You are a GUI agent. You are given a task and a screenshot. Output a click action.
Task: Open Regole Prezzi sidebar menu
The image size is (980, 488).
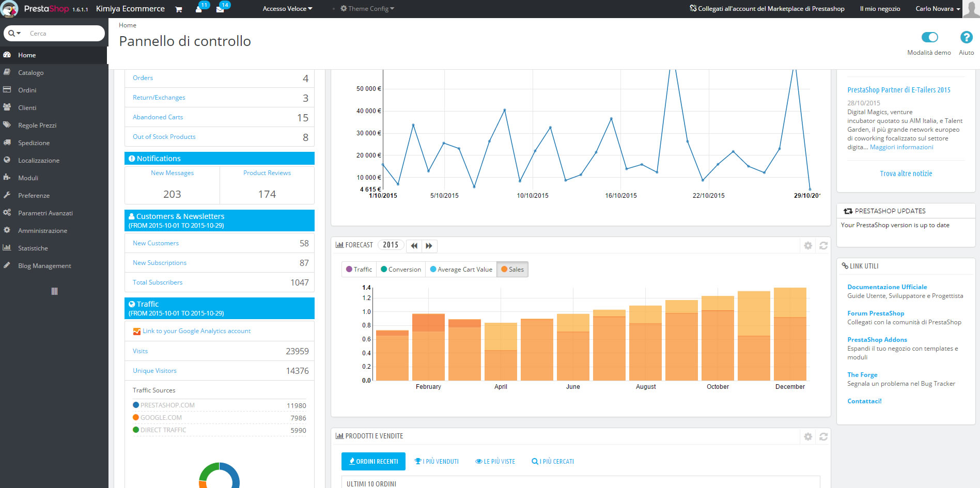(54, 125)
